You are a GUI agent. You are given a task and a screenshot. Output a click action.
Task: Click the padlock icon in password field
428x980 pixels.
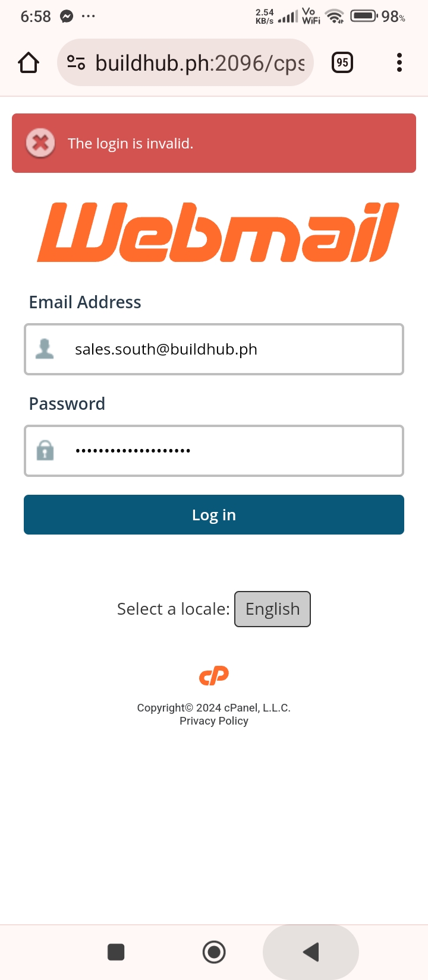(x=45, y=450)
